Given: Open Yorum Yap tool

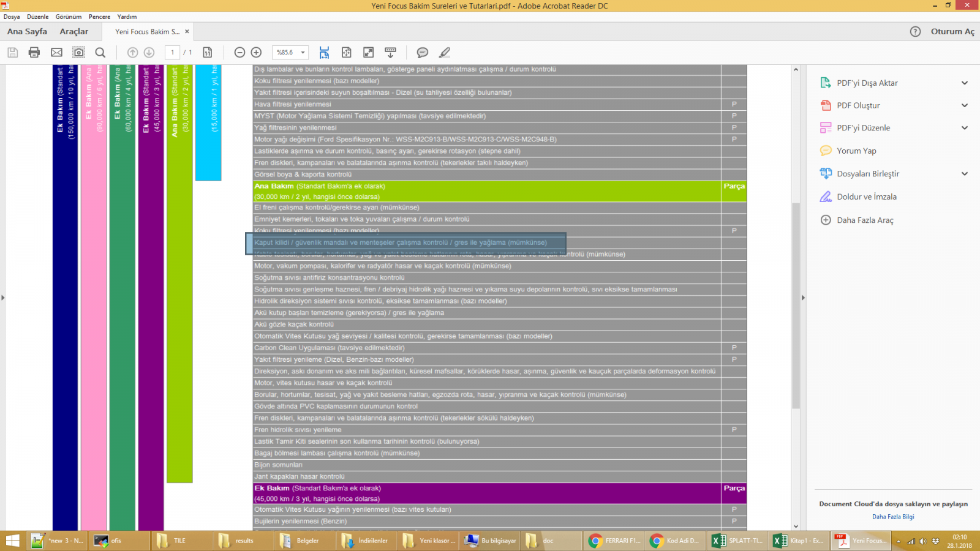Looking at the screenshot, I should click(856, 151).
